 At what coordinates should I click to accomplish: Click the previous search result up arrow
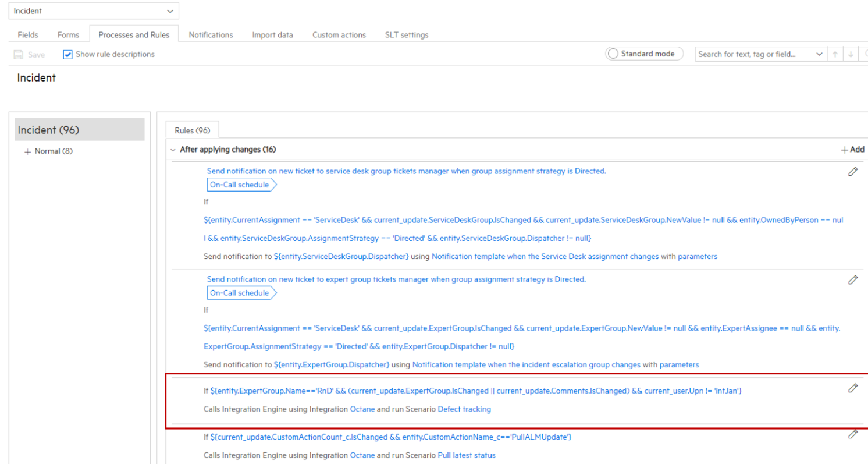[835, 54]
